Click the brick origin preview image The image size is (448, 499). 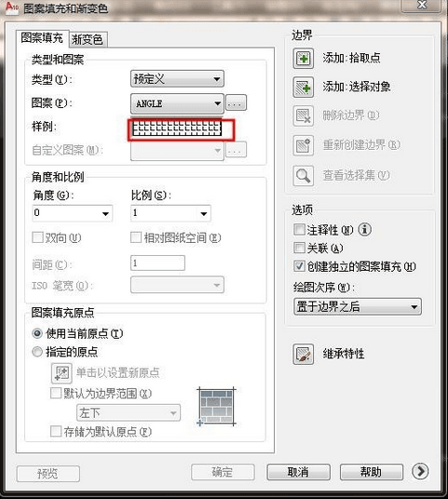pyautogui.click(x=216, y=407)
